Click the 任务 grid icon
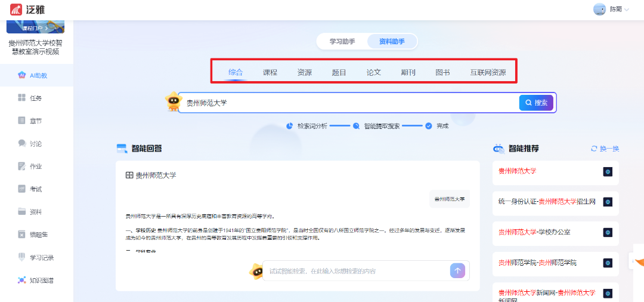 coord(22,98)
